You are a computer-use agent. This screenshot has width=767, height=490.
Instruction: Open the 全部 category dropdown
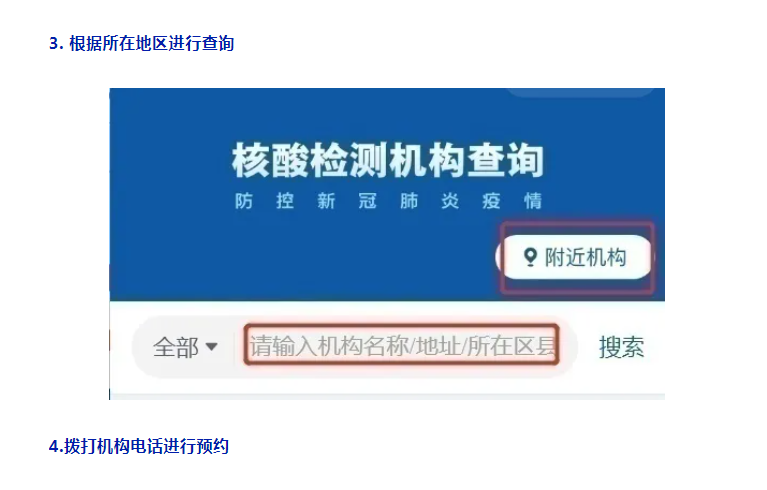185,347
